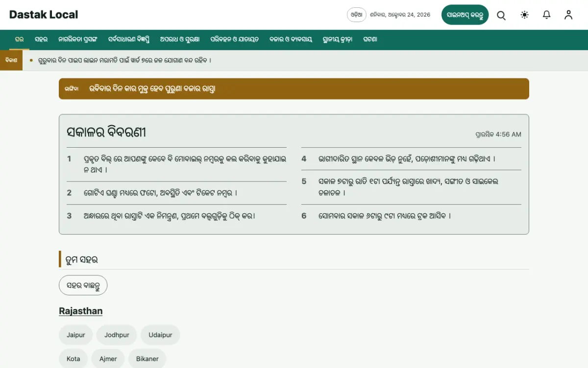Click the ତୁମ ସହର section heading

click(x=81, y=260)
